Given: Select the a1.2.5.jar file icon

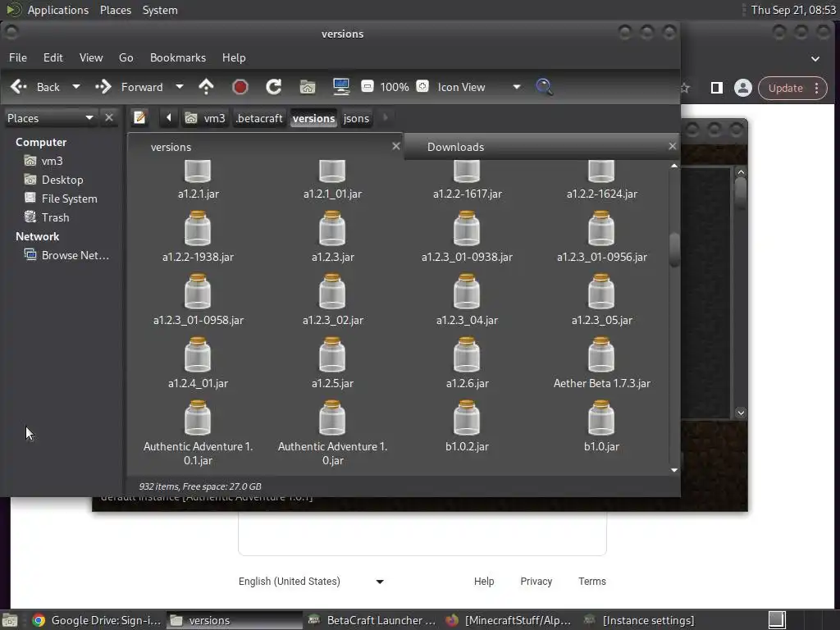Looking at the screenshot, I should (x=332, y=355).
